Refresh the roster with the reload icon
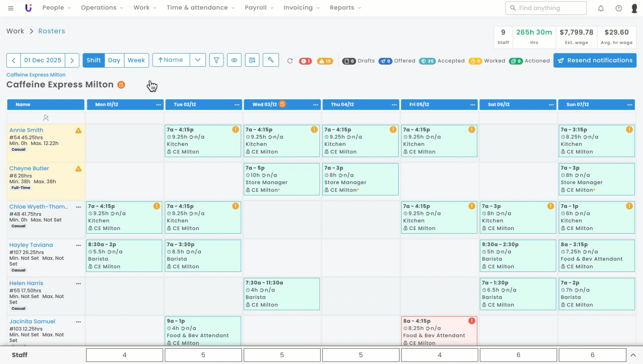Image resolution: width=643 pixels, height=364 pixels. [x=290, y=61]
